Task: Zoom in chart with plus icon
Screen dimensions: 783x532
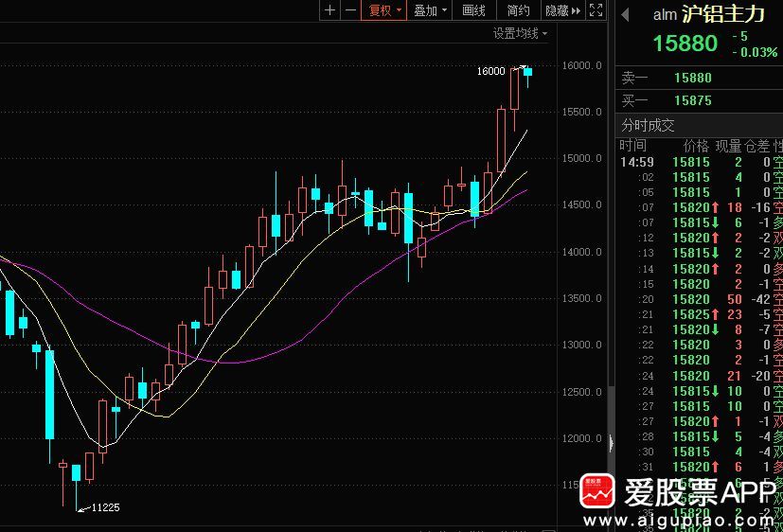Action: click(329, 10)
